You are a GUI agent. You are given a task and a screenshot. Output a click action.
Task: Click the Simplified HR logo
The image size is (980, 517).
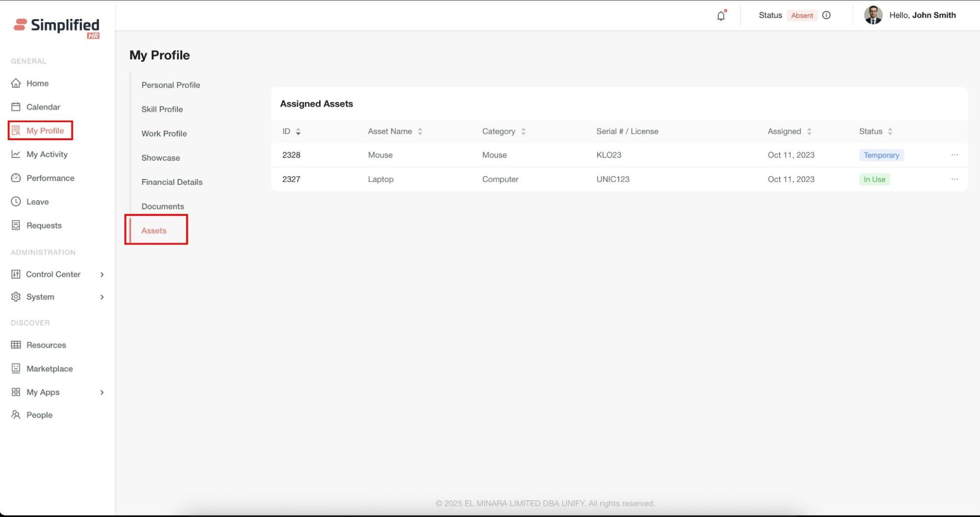click(x=57, y=27)
